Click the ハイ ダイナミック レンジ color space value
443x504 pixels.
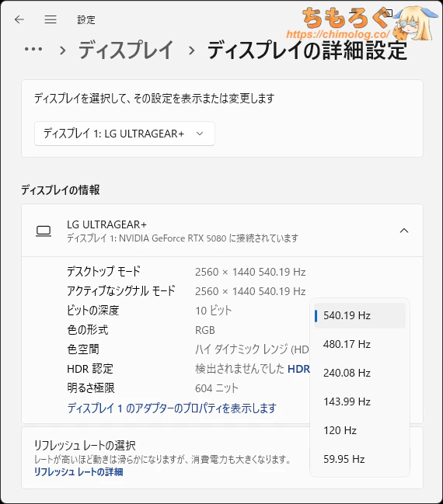252,349
